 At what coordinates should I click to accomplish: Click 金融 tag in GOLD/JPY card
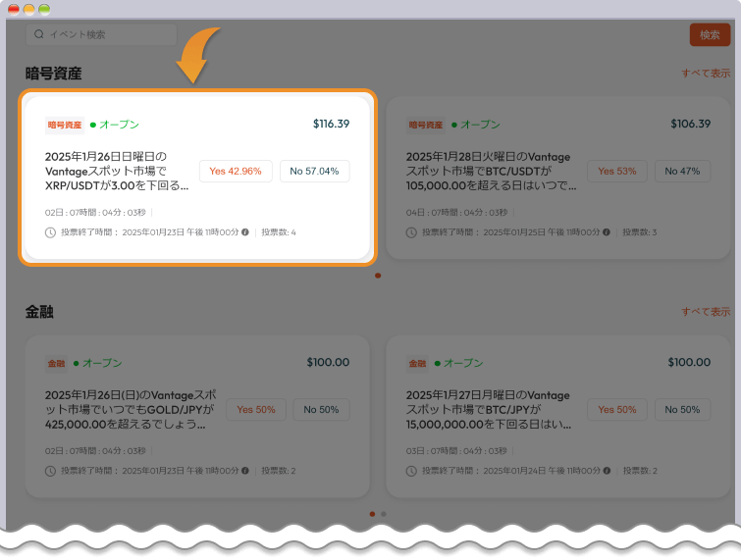56,364
